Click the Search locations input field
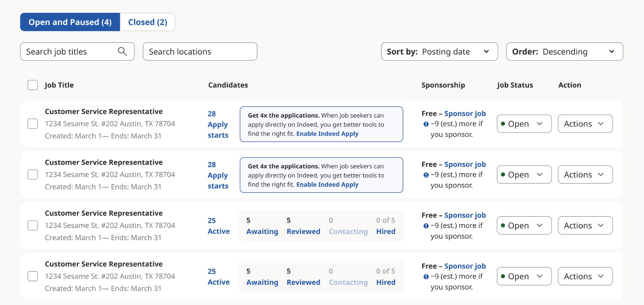644x305 pixels. [x=199, y=51]
